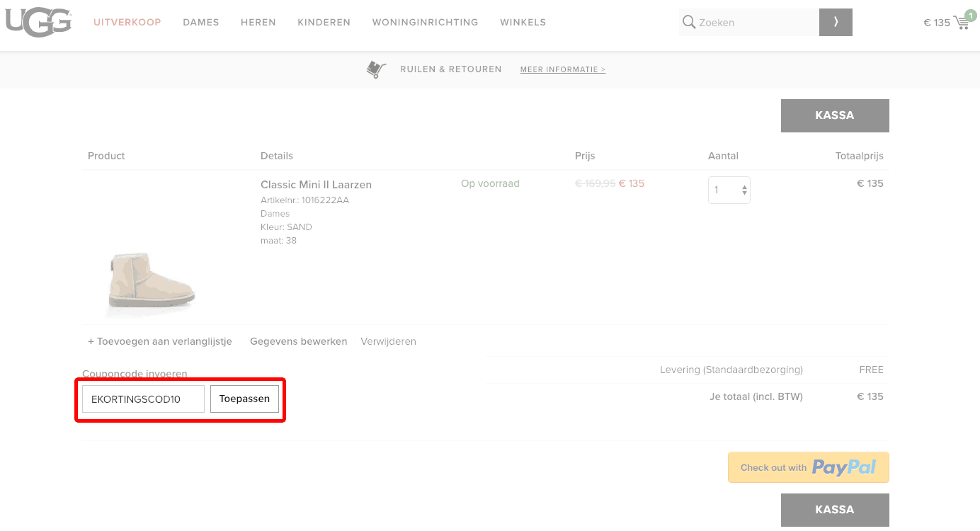Remove item with Verwijderen
The height and width of the screenshot is (531, 980).
389,341
